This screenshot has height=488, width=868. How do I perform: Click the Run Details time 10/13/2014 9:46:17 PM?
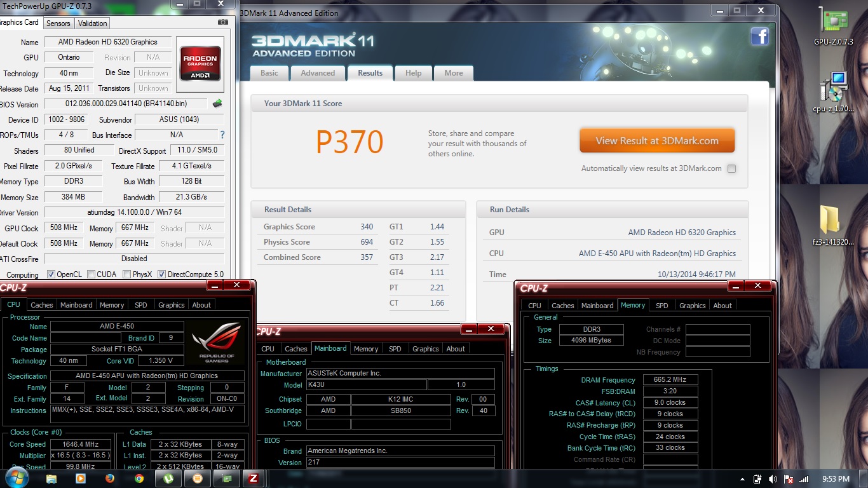[x=697, y=274]
